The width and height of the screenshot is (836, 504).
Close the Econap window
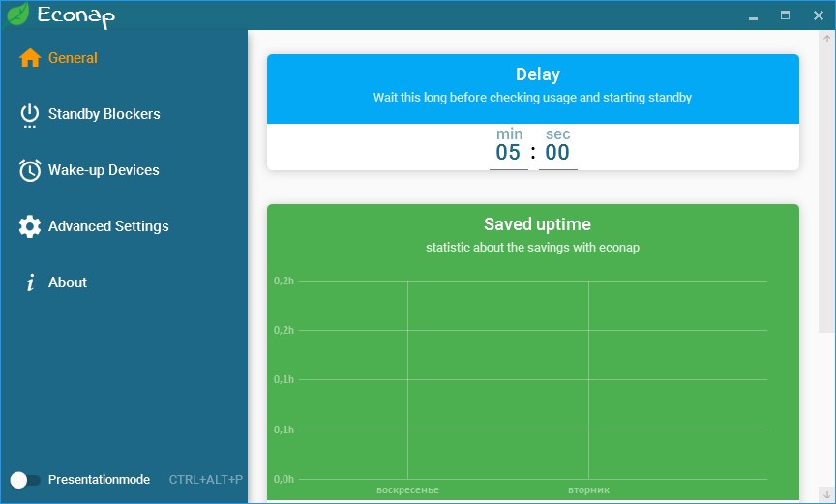(819, 15)
